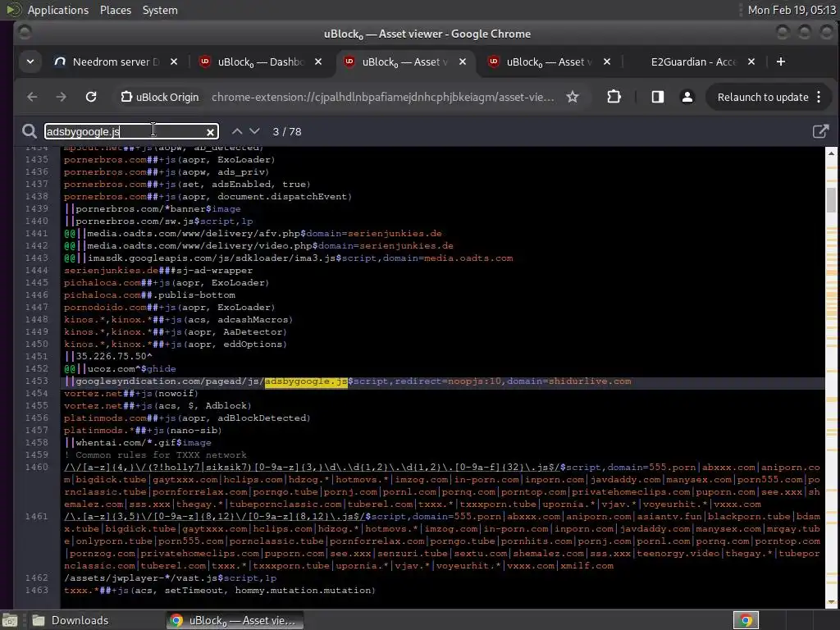This screenshot has height=630, width=840.
Task: Click the search input containing adsbygoogle.js
Action: 131,131
